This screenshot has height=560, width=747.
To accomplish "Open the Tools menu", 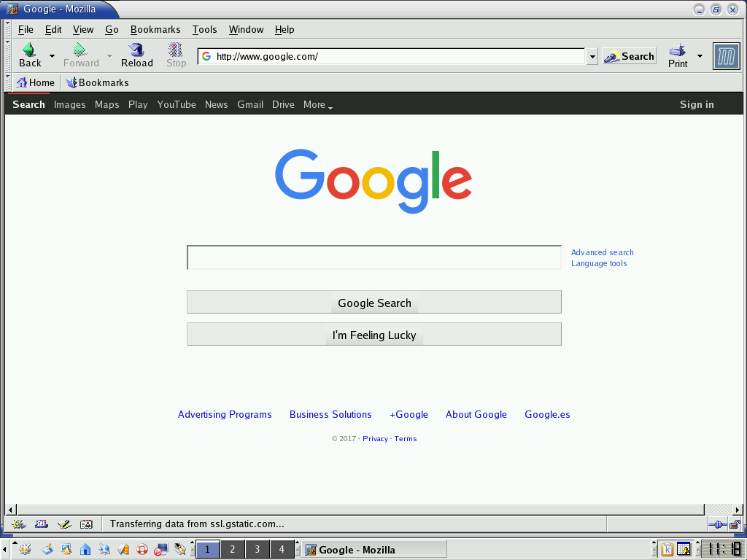I will click(x=204, y=29).
